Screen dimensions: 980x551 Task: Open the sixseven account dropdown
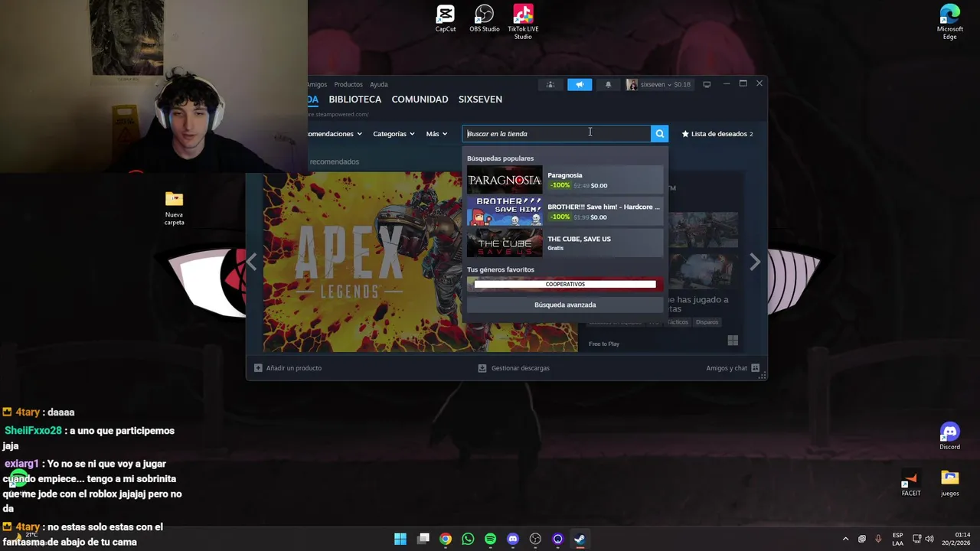[x=658, y=84]
